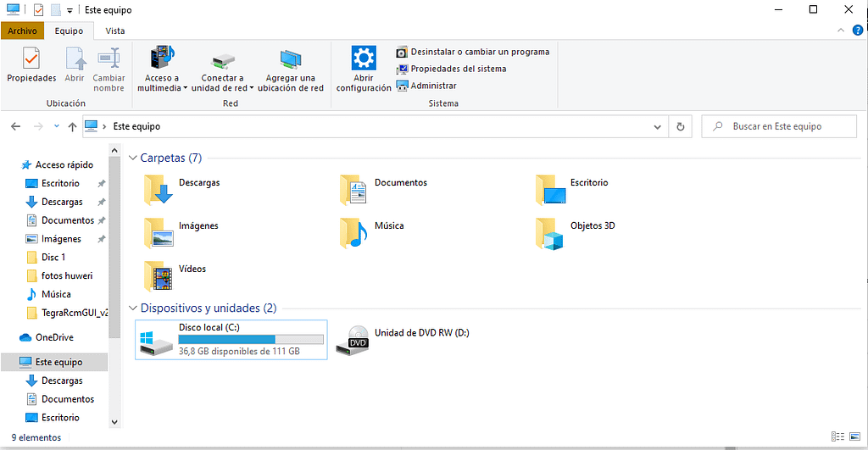Open Abrir configuración gear icon
The width and height of the screenshot is (868, 450).
click(x=364, y=69)
